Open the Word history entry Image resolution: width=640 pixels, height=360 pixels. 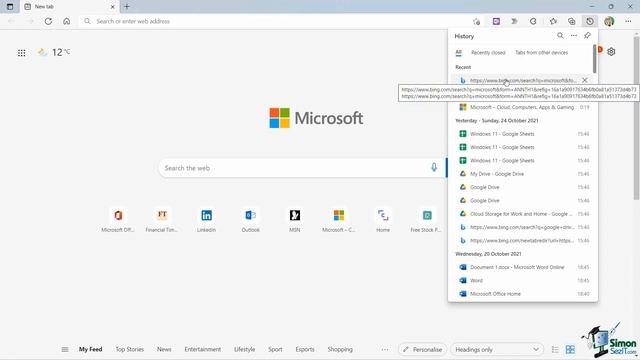(x=522, y=281)
